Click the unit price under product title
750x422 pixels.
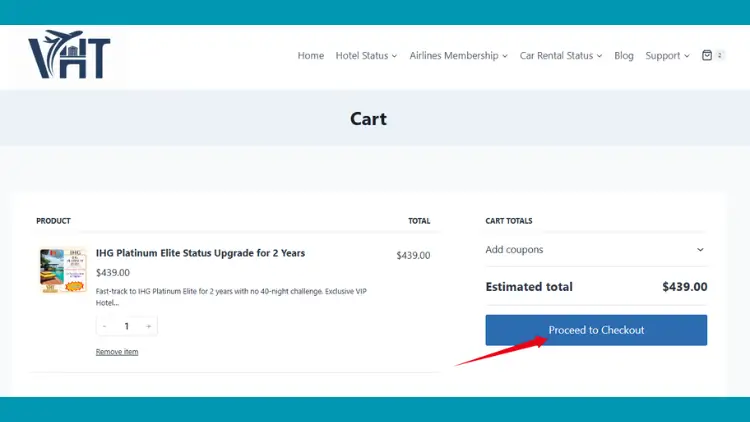pos(113,273)
